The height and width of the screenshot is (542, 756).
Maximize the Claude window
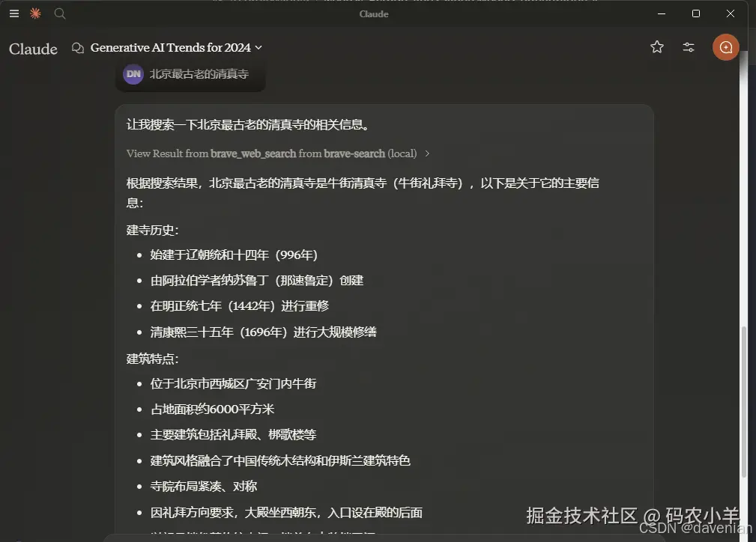(x=696, y=13)
